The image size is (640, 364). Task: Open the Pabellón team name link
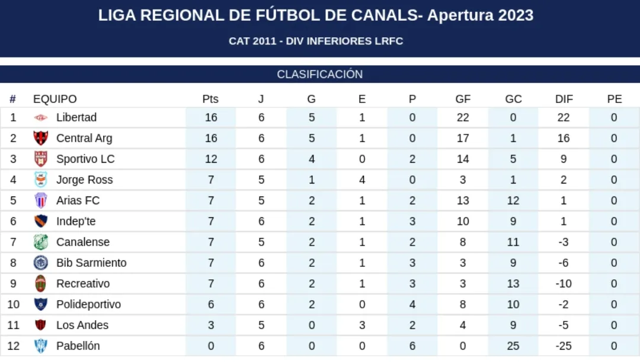click(x=78, y=346)
